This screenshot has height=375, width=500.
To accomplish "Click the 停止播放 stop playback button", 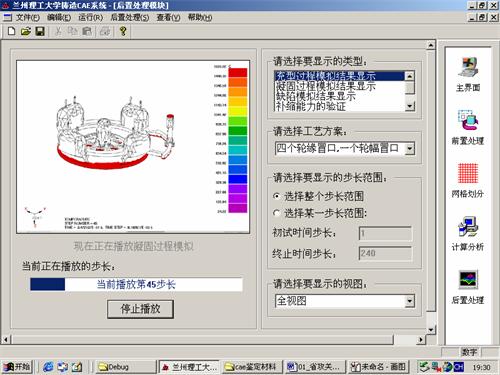I will 140,309.
